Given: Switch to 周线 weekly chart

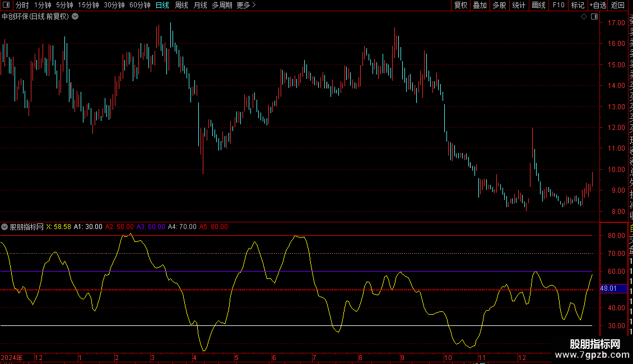Looking at the screenshot, I should tap(181, 5).
